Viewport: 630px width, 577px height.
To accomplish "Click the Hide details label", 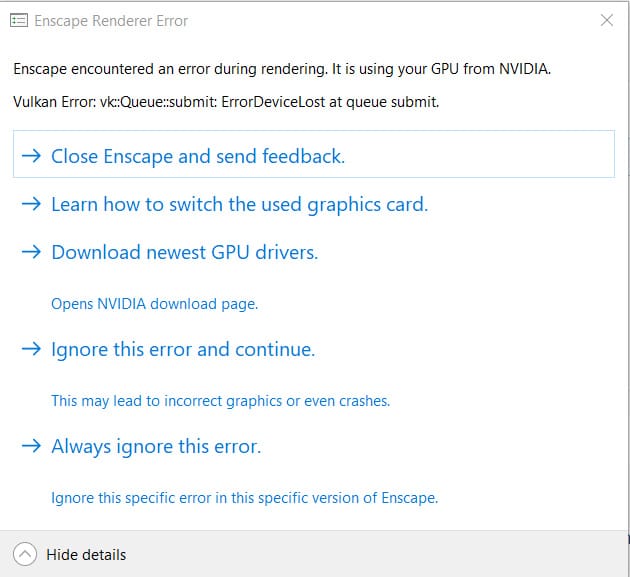I will 86,555.
